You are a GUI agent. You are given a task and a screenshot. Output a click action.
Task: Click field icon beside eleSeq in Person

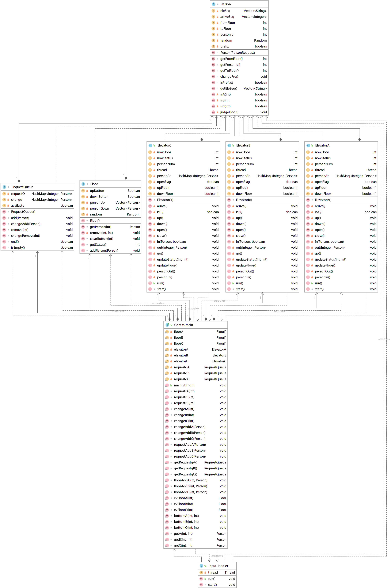pos(213,11)
